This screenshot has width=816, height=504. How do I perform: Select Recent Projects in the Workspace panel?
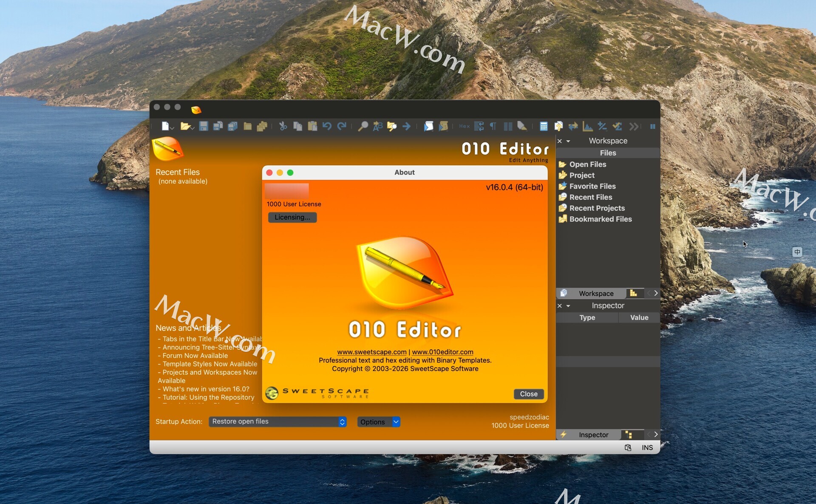click(597, 208)
